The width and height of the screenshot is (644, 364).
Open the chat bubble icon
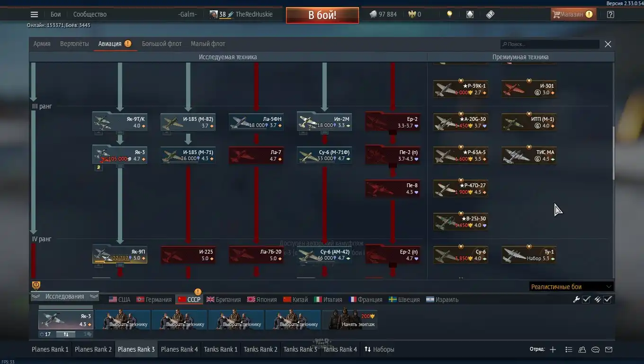tap(596, 349)
